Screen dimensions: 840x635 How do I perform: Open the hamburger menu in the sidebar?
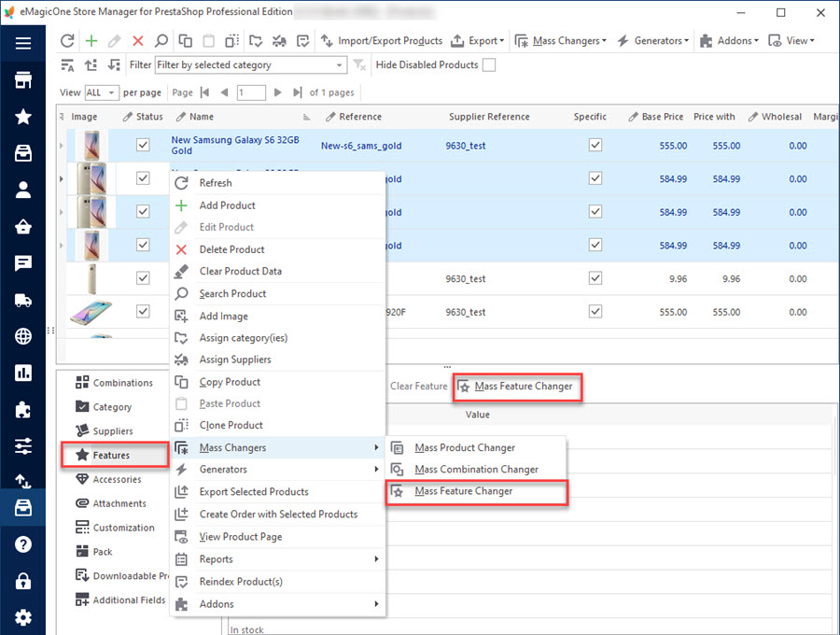pos(23,43)
